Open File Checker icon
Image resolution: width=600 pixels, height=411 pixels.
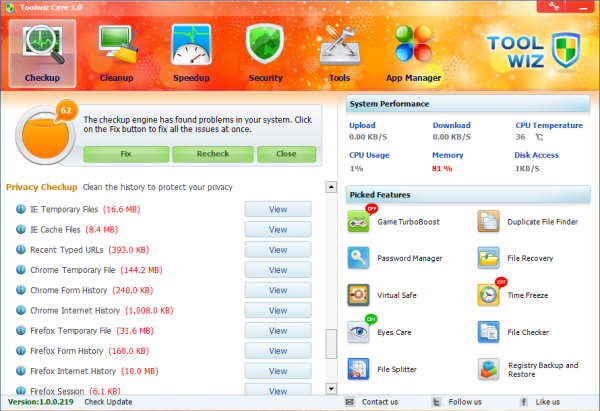489,332
